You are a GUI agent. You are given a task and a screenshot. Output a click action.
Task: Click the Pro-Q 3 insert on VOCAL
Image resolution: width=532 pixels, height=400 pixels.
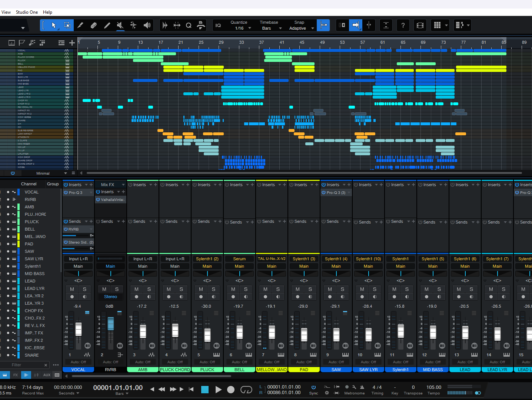[x=76, y=192]
